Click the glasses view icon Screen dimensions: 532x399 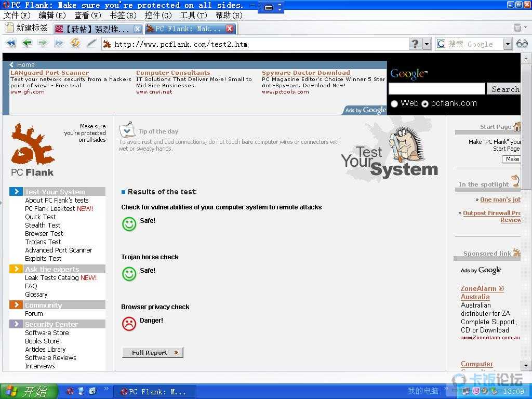[x=522, y=44]
